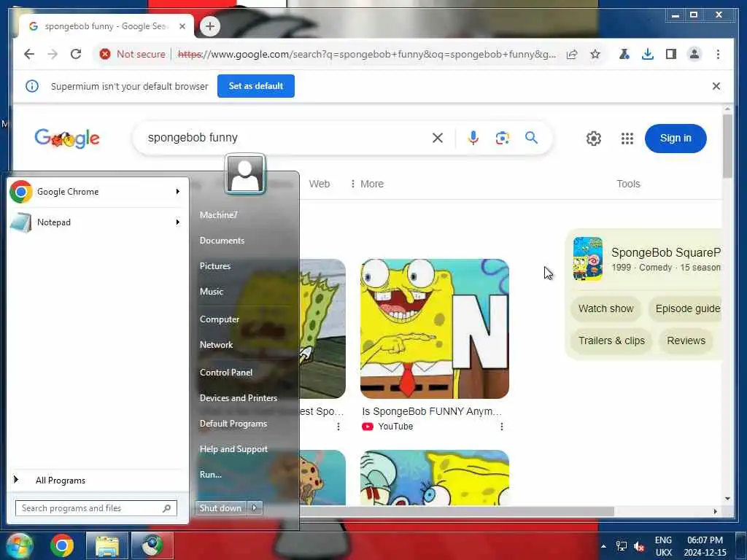The height and width of the screenshot is (560, 747).
Task: Click the Google doodle logo
Action: (67, 139)
